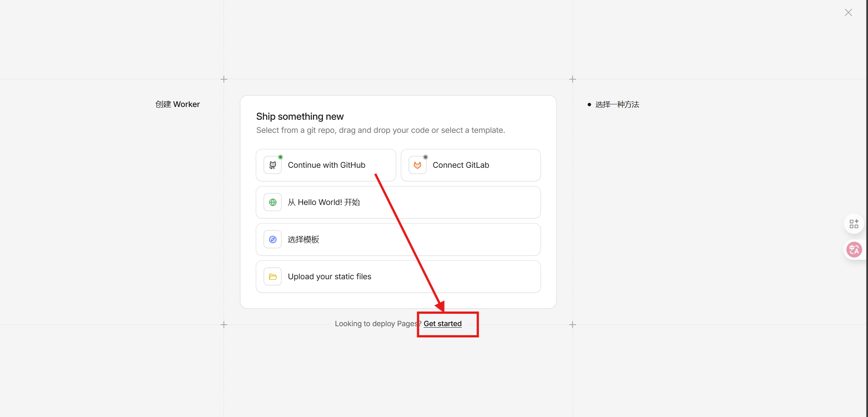Click the GitHub octocat icon
868x417 pixels.
[273, 165]
